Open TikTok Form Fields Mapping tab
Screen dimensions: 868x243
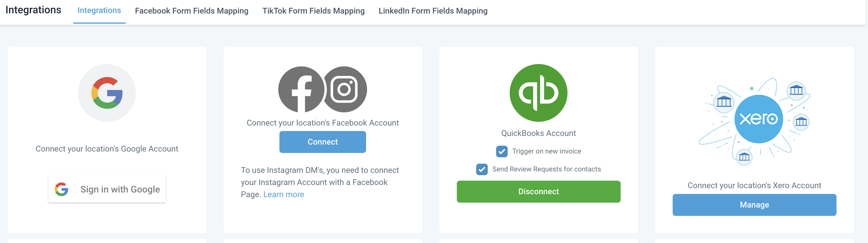(x=314, y=11)
